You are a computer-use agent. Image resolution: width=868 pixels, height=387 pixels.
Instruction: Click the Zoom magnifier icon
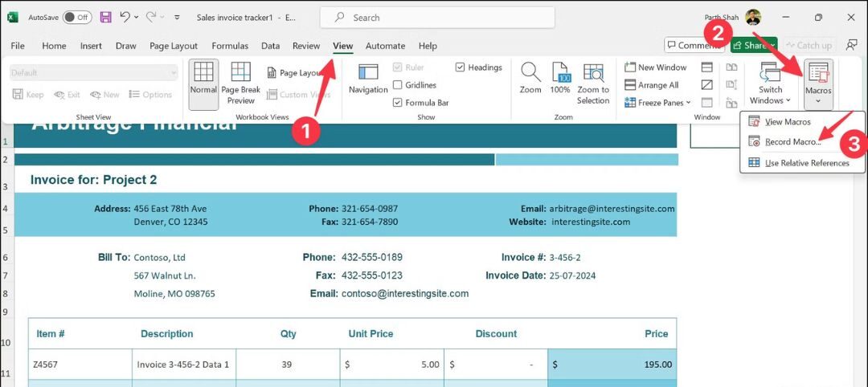(x=530, y=79)
